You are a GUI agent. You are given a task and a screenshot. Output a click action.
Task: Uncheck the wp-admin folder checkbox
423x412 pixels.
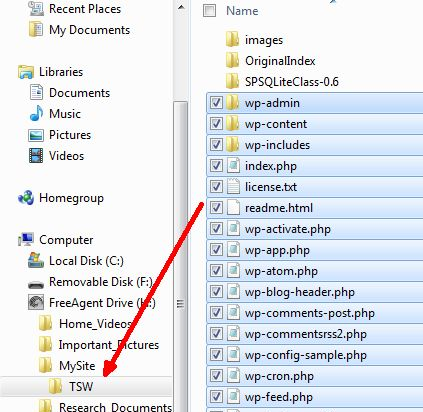click(216, 103)
